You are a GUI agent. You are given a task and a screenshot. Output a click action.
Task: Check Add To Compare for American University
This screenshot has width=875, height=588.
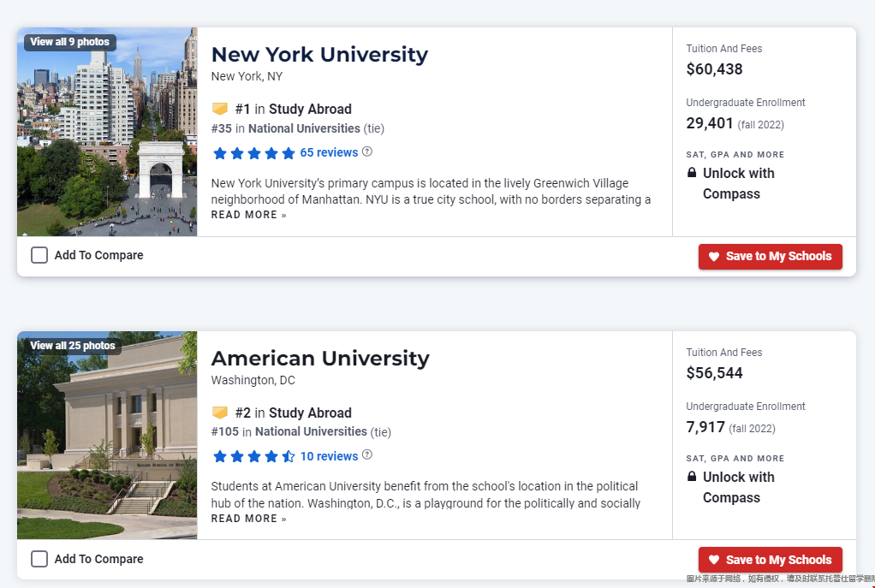click(39, 559)
